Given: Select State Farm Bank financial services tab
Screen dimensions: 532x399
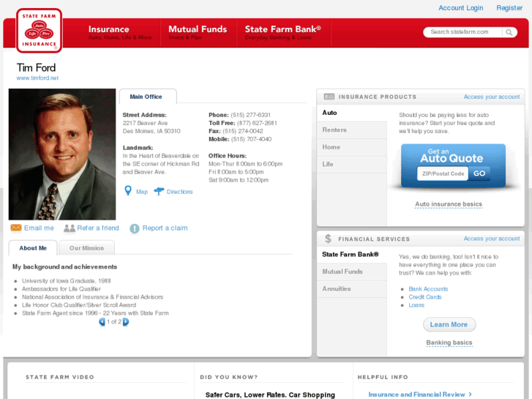Looking at the screenshot, I should pos(352,254).
